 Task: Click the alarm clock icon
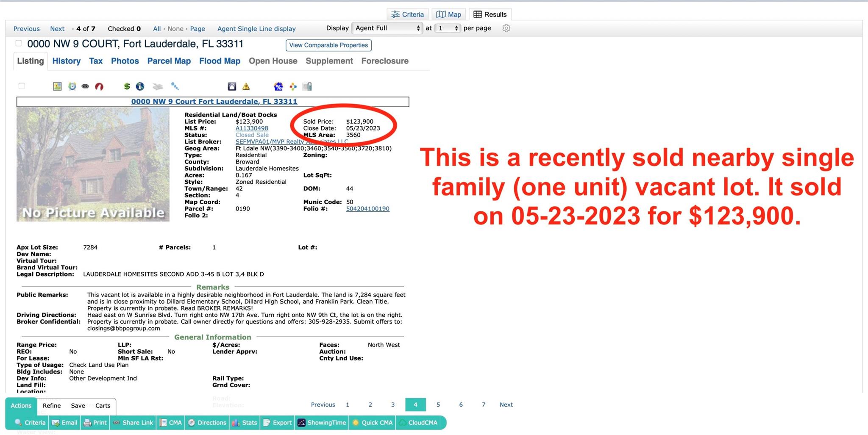pyautogui.click(x=72, y=86)
